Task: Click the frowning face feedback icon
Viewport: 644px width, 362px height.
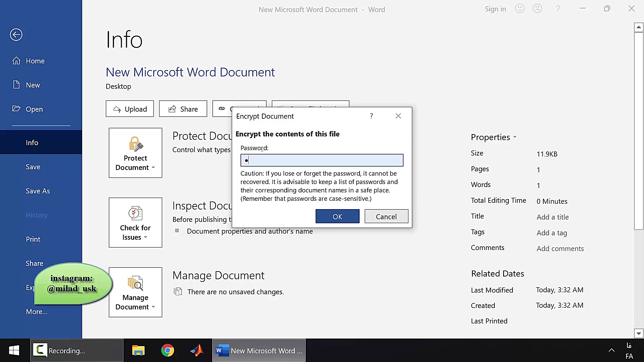Action: pos(537,9)
